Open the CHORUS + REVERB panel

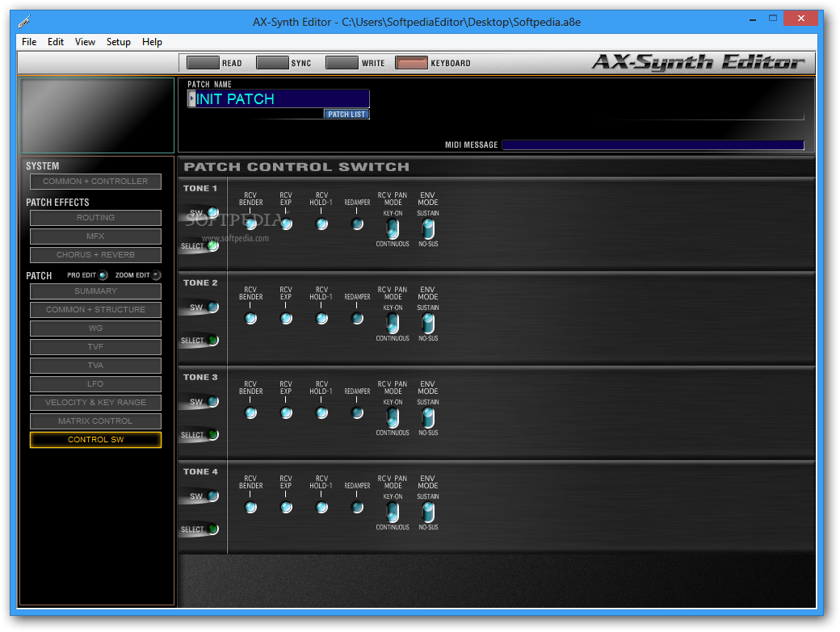coord(94,254)
